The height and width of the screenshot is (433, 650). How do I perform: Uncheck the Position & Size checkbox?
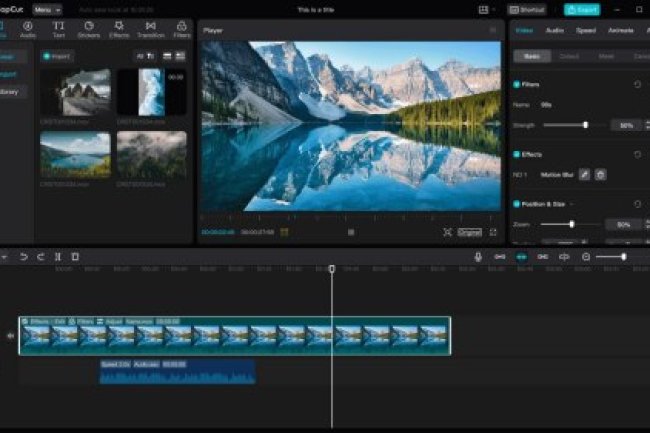(x=517, y=204)
